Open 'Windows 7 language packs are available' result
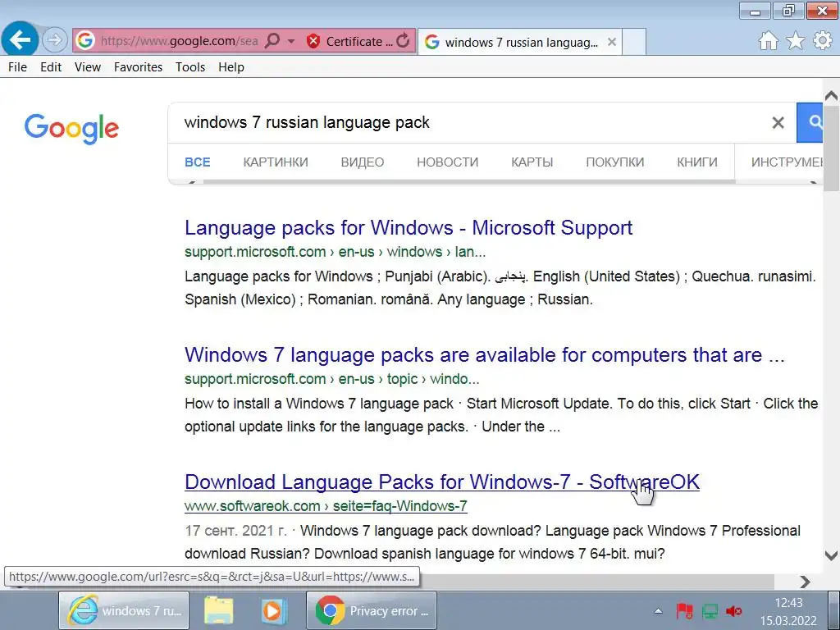Image resolution: width=840 pixels, height=630 pixels. pyautogui.click(x=484, y=354)
